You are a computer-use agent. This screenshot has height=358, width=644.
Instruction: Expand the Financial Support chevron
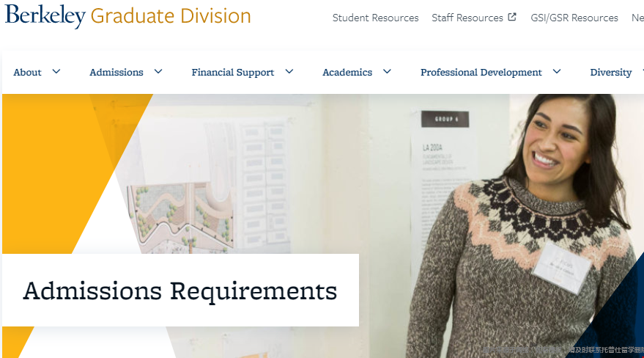click(x=289, y=71)
